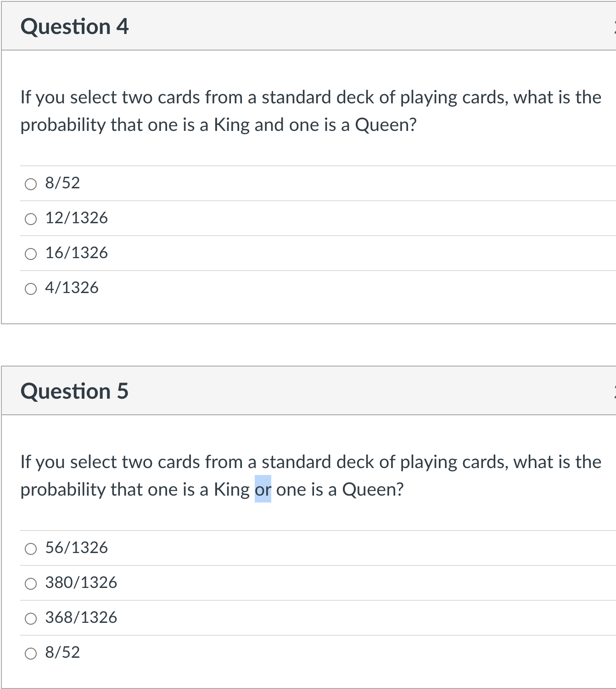Click the 8/52 answer label text
Viewport: 616px width, 689px height.
click(x=62, y=182)
